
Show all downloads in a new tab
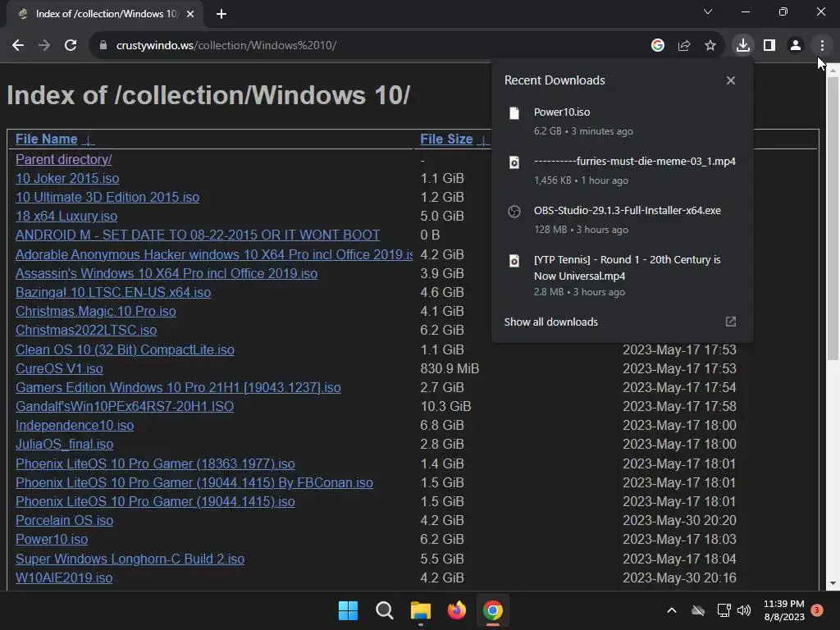point(622,322)
